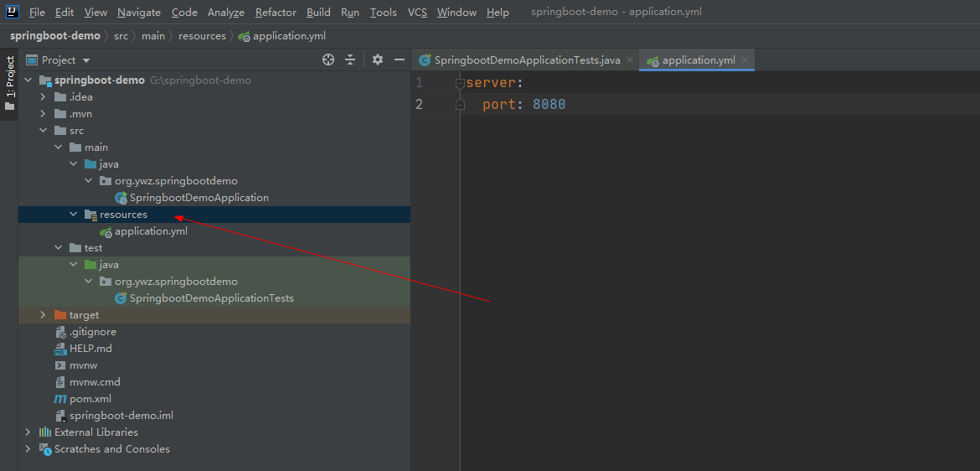Click the application.yml Spring icon in tree
Viewport: 980px width, 471px height.
coord(106,231)
